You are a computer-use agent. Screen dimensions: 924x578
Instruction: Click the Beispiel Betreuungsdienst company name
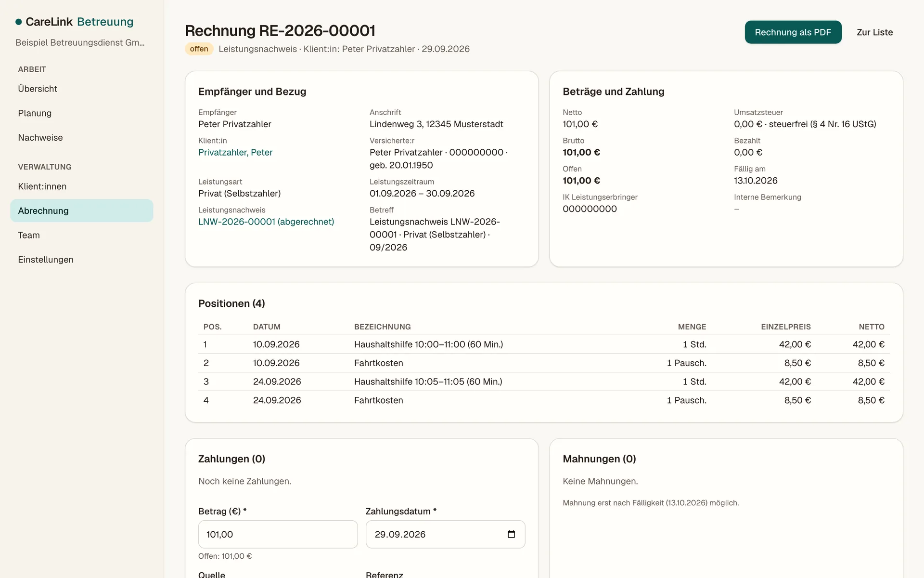click(80, 42)
